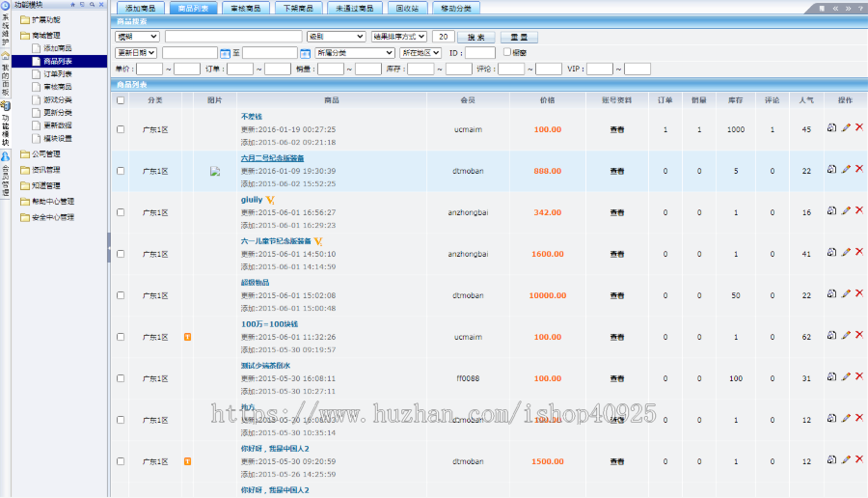Open the calendar picker for the end date
This screenshot has width=868, height=498.
(x=305, y=53)
